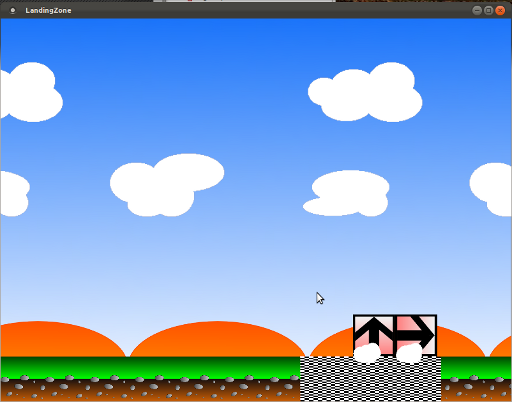The width and height of the screenshot is (512, 402).
Task: Click the white puff under the up arrow
Action: click(x=367, y=353)
